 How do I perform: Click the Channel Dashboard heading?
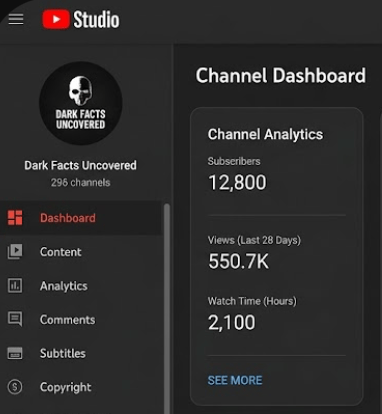[x=281, y=75]
